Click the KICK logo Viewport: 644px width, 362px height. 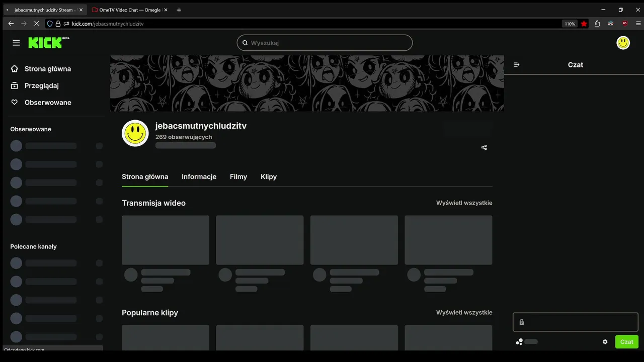coord(48,43)
